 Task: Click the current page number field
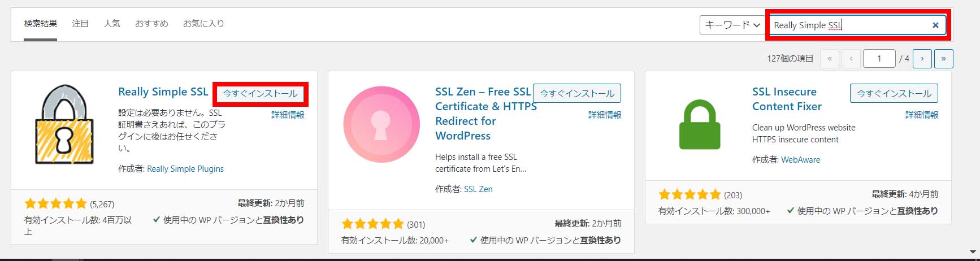click(x=879, y=58)
